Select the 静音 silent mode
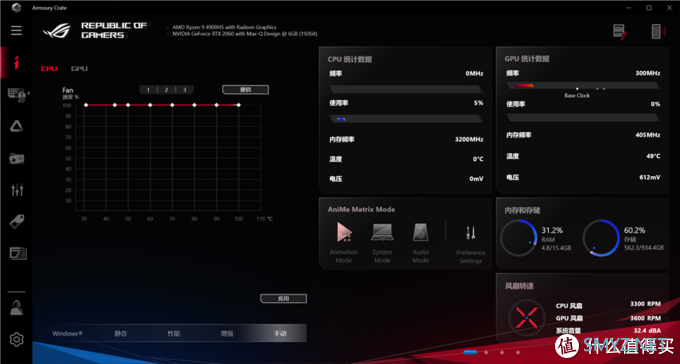 pyautogui.click(x=121, y=334)
